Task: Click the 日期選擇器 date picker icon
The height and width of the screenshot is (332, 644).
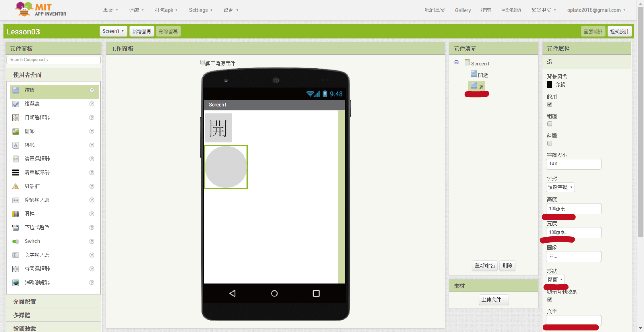Action: coord(16,118)
